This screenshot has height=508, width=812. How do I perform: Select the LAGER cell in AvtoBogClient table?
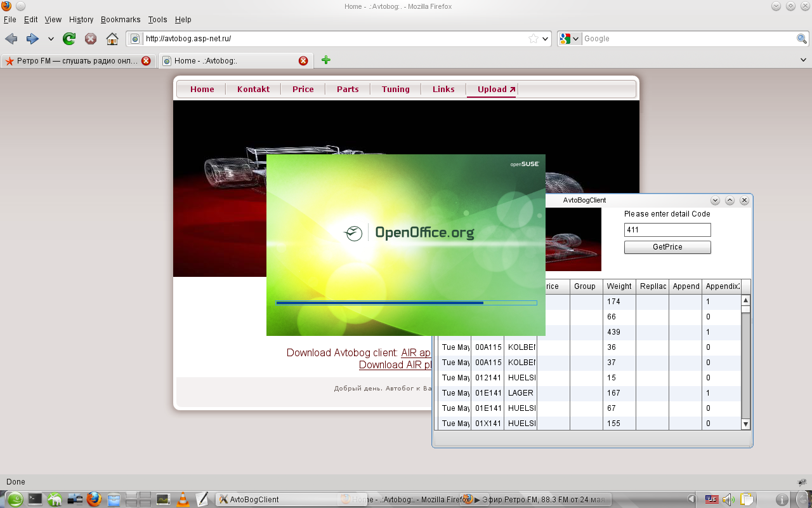tap(520, 393)
